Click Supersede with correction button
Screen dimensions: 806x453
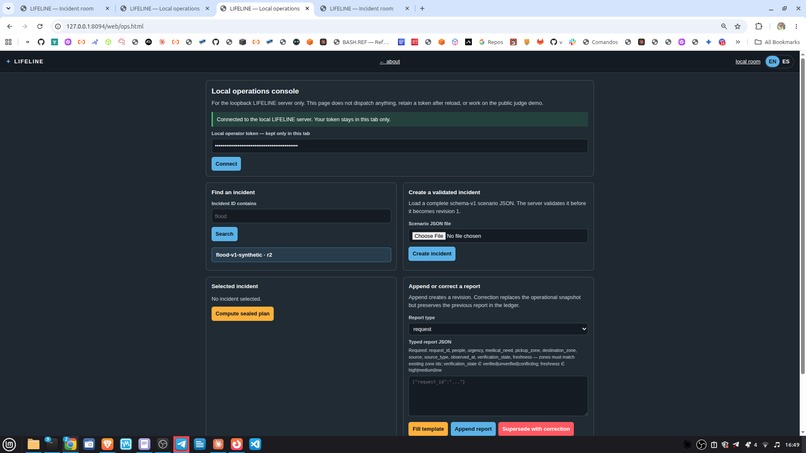(536, 429)
